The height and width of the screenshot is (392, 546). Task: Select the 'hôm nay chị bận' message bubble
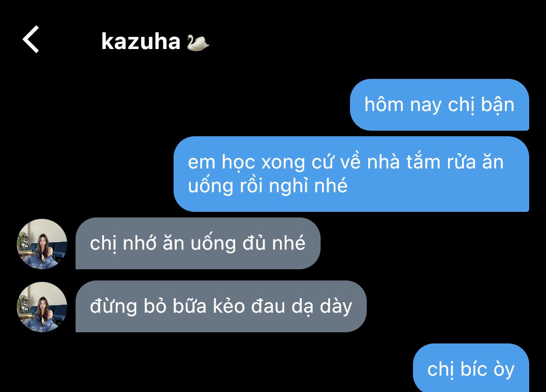tap(440, 105)
